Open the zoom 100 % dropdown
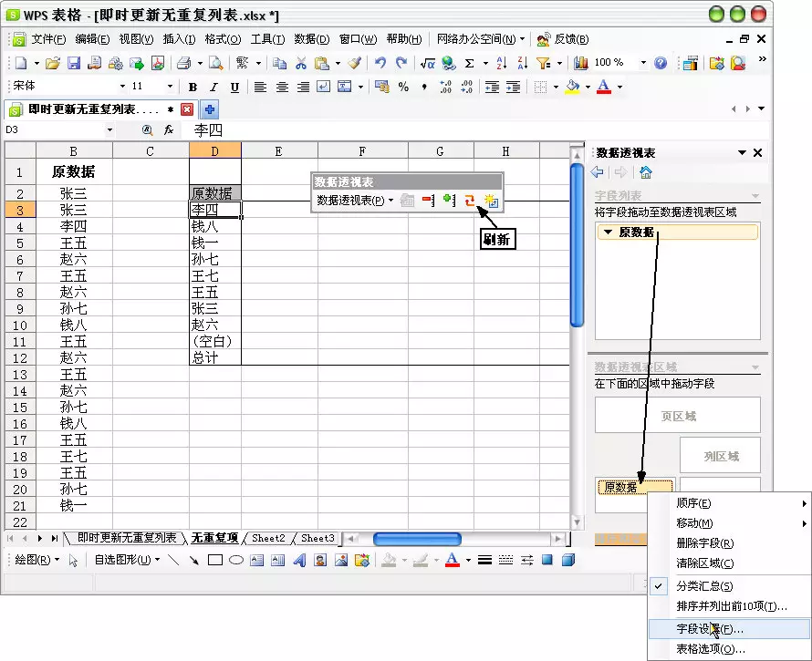 (643, 63)
